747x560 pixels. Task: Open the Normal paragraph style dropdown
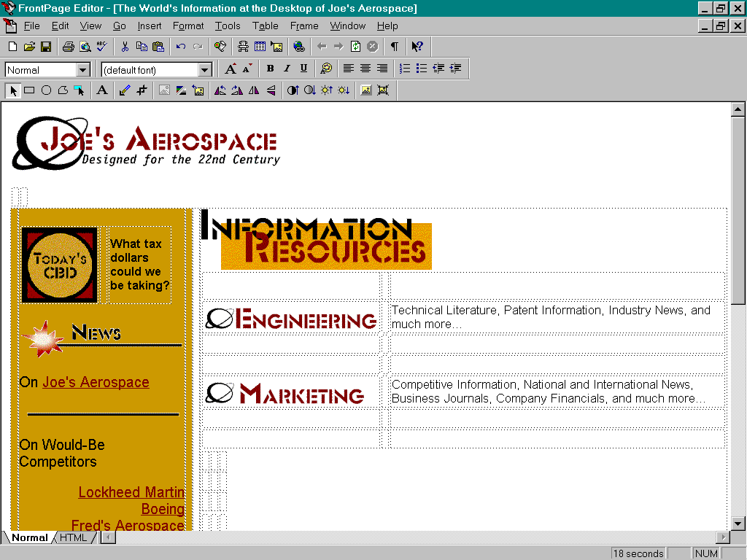click(83, 70)
